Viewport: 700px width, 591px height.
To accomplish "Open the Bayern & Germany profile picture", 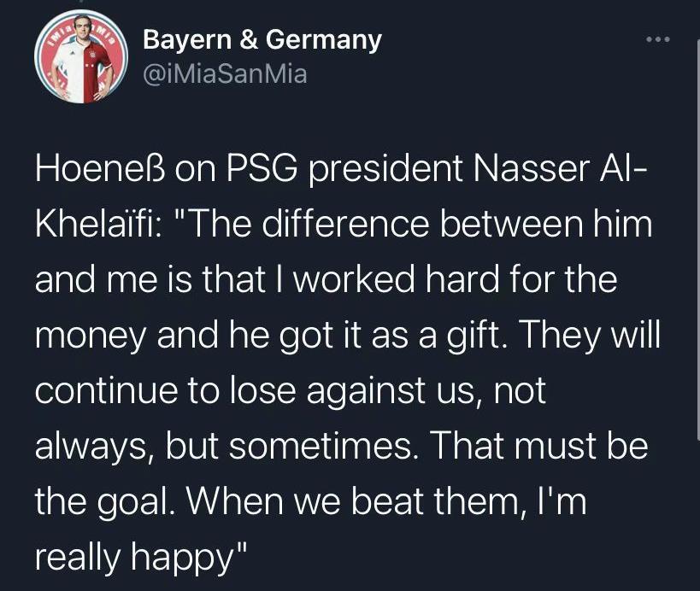I will click(x=81, y=56).
